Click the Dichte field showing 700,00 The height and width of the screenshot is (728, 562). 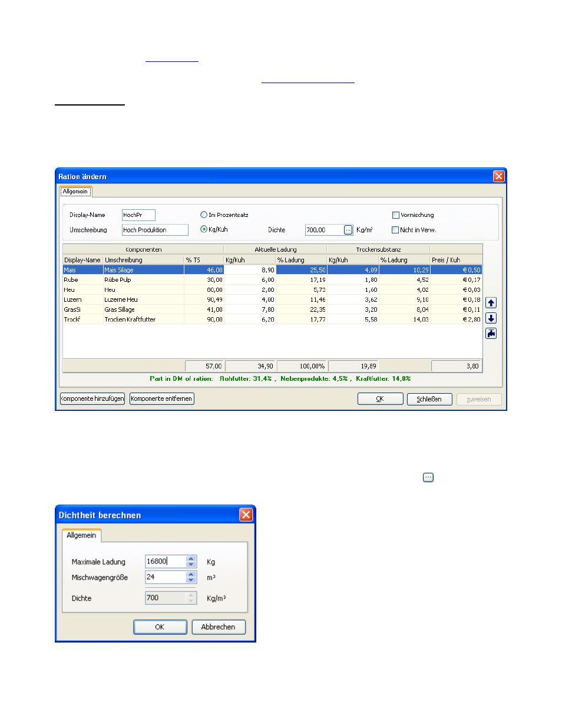point(325,230)
